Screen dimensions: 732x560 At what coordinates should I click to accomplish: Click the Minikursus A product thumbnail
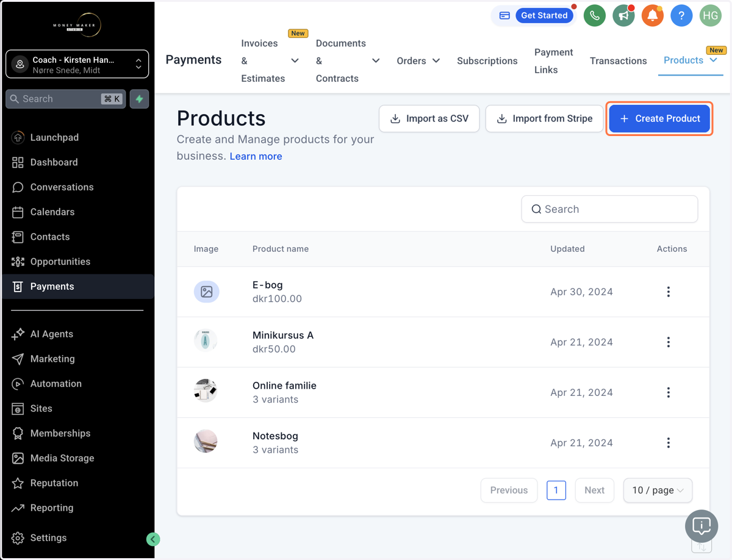click(206, 340)
